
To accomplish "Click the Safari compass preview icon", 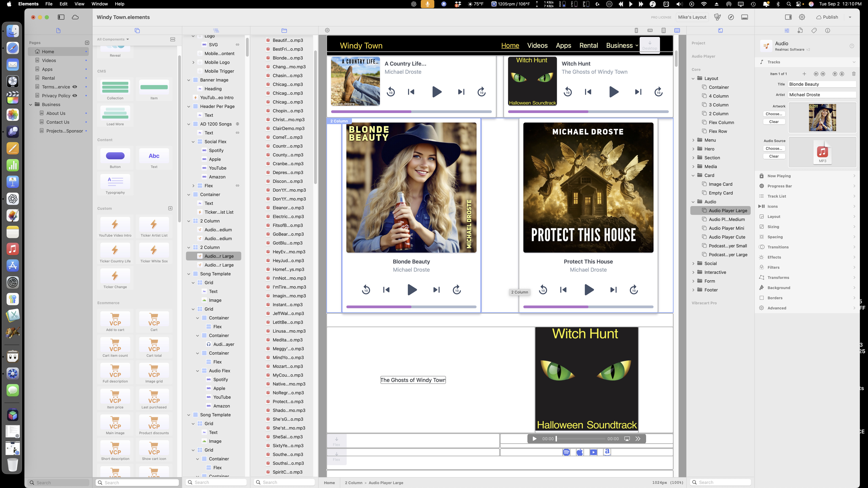I will point(731,17).
